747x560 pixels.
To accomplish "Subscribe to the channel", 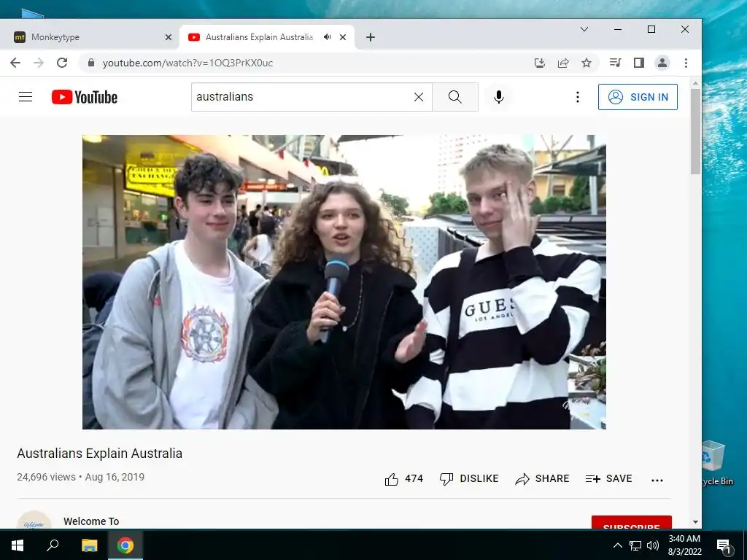I will pyautogui.click(x=631, y=522).
